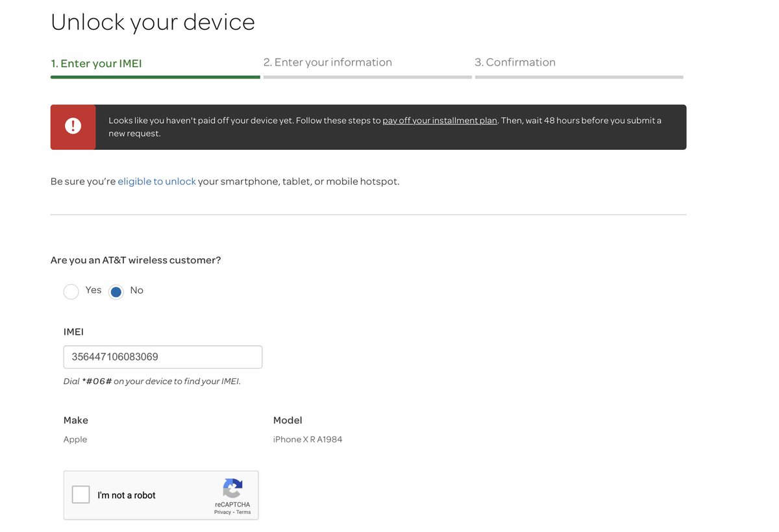Click the Model label
The height and width of the screenshot is (532, 779).
click(288, 420)
